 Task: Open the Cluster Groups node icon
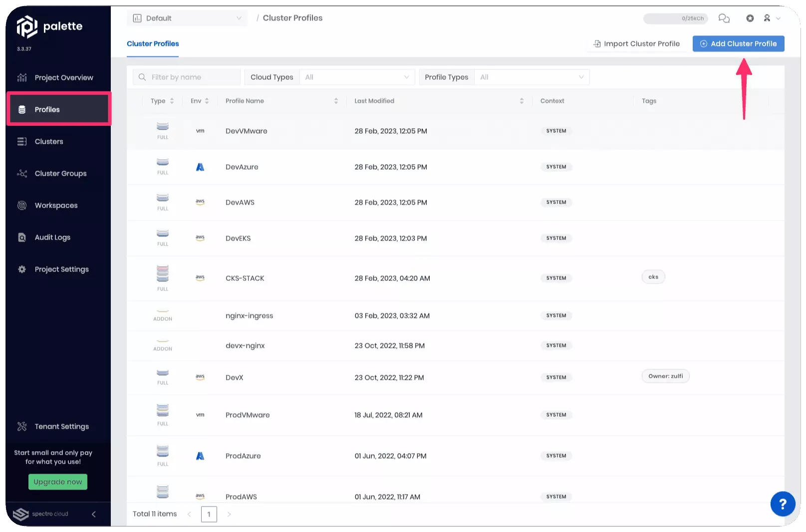22,173
